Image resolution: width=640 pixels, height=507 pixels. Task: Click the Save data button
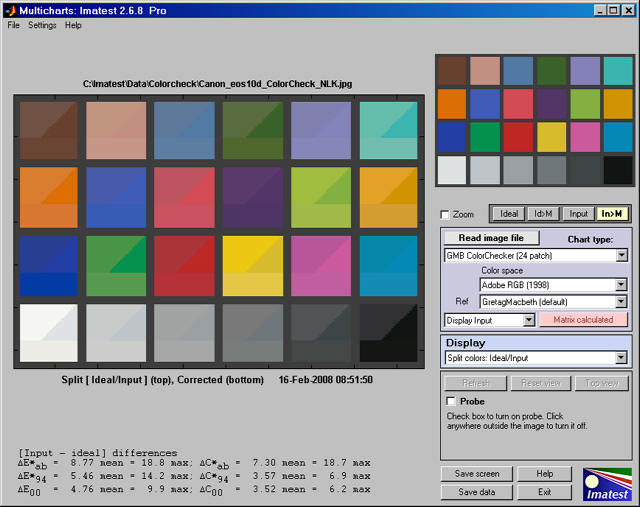click(477, 492)
